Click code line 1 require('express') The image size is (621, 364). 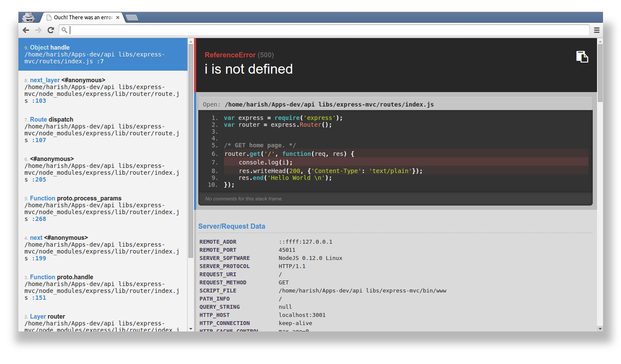point(283,118)
